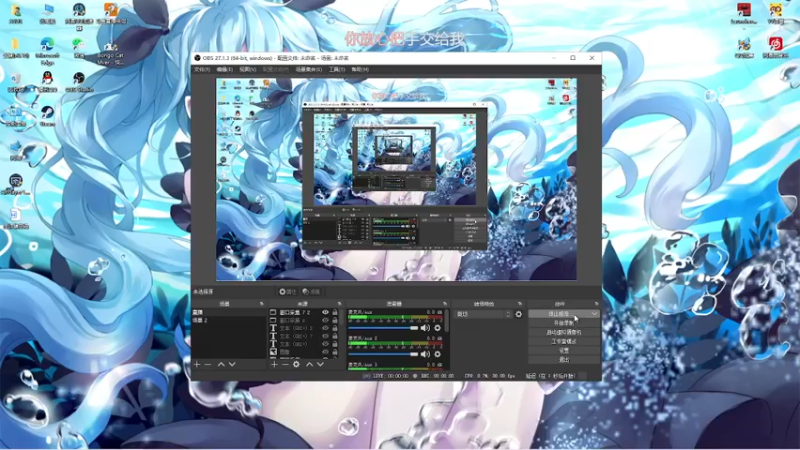This screenshot has width=800, height=450.
Task: Mute the second mixer channel speaker icon
Action: click(425, 354)
